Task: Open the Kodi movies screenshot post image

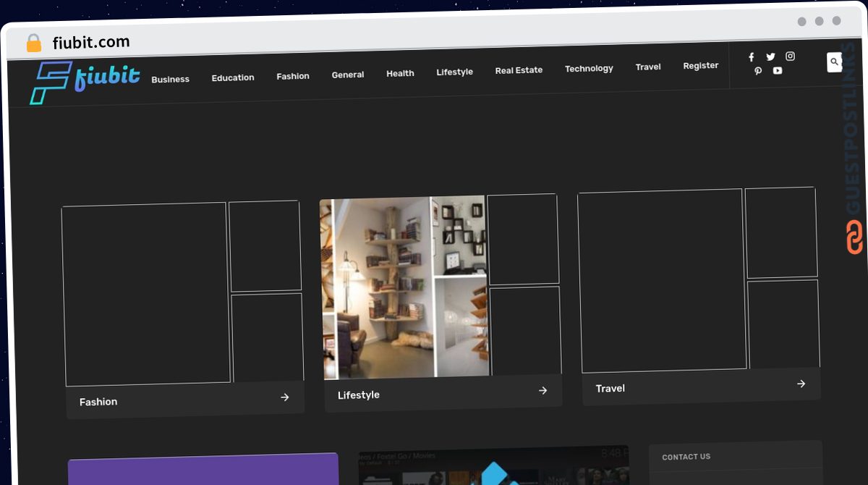Action: [495, 465]
